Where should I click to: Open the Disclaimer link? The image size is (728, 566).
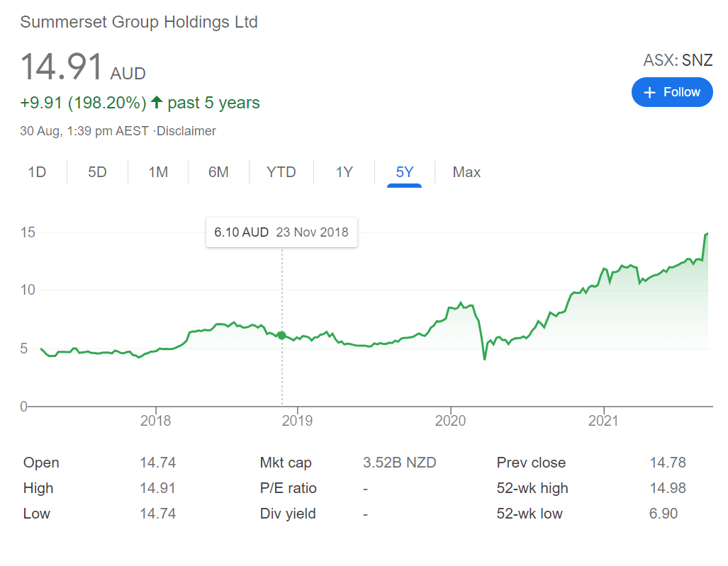[x=186, y=131]
